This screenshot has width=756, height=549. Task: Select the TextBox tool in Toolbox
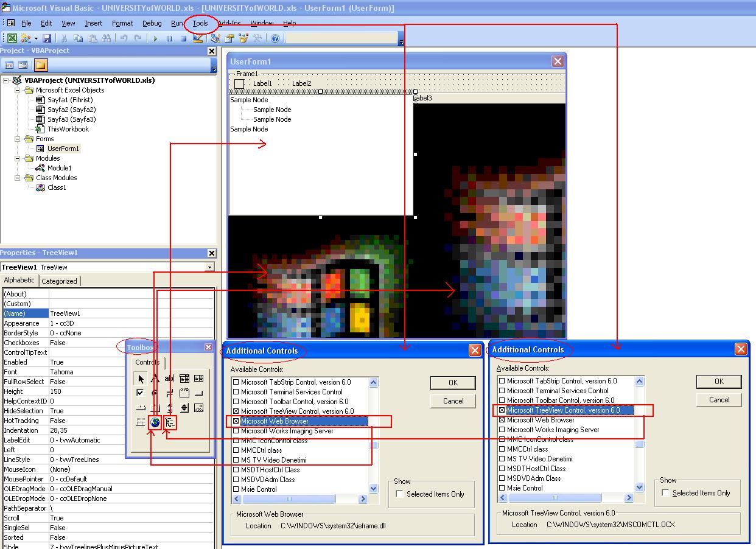pos(169,379)
